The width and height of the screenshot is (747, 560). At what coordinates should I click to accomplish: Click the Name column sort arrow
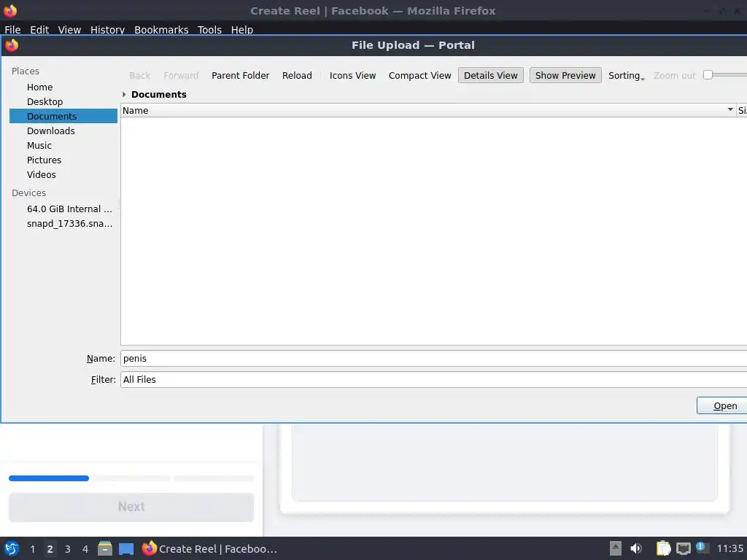729,110
